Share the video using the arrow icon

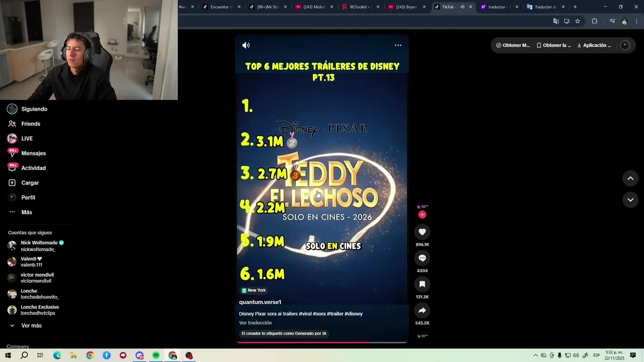click(422, 310)
